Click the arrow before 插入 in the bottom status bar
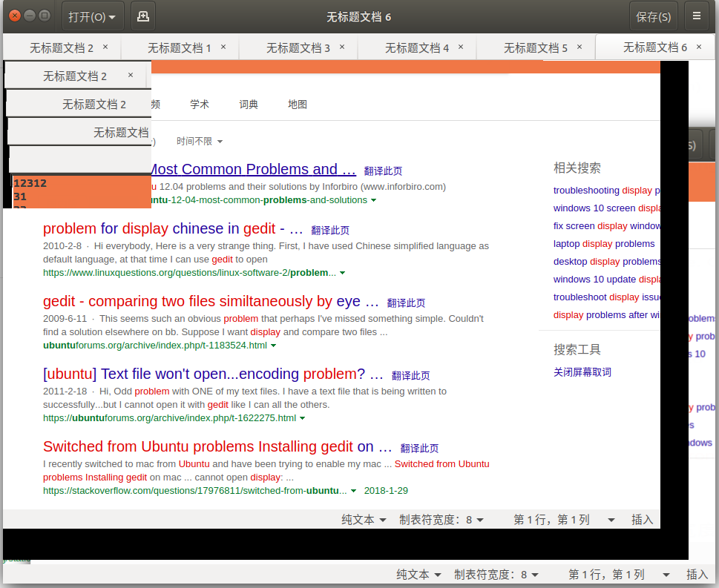Screen dimensions: 719x588 (666, 575)
